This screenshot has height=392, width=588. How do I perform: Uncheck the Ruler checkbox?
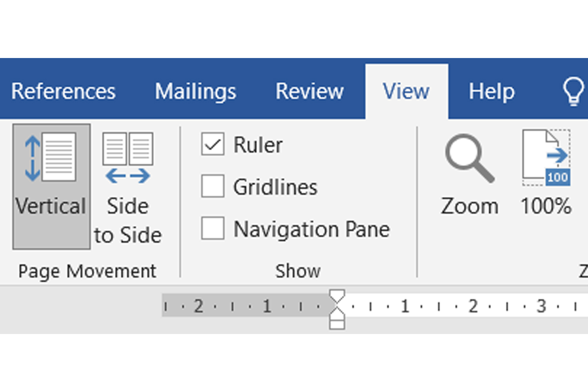(x=212, y=144)
